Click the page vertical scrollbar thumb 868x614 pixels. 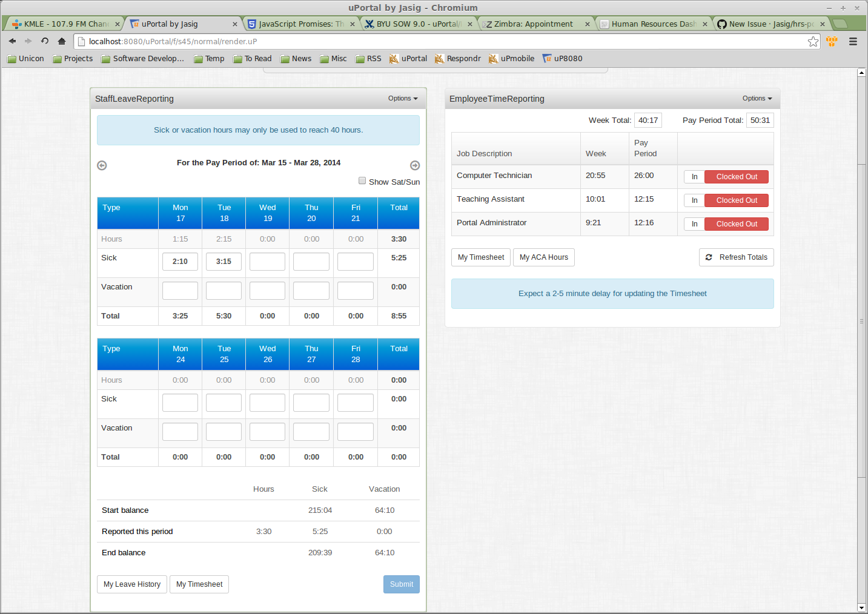click(861, 321)
